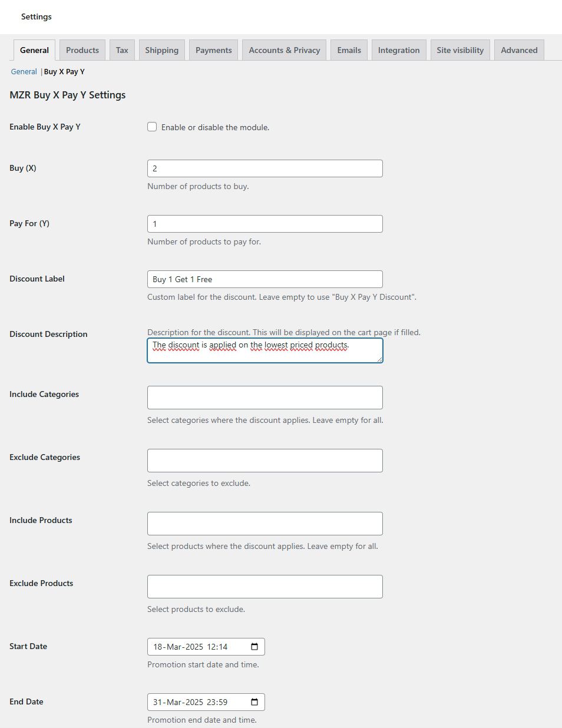Open the Start Date calendar picker icon

[x=254, y=647]
